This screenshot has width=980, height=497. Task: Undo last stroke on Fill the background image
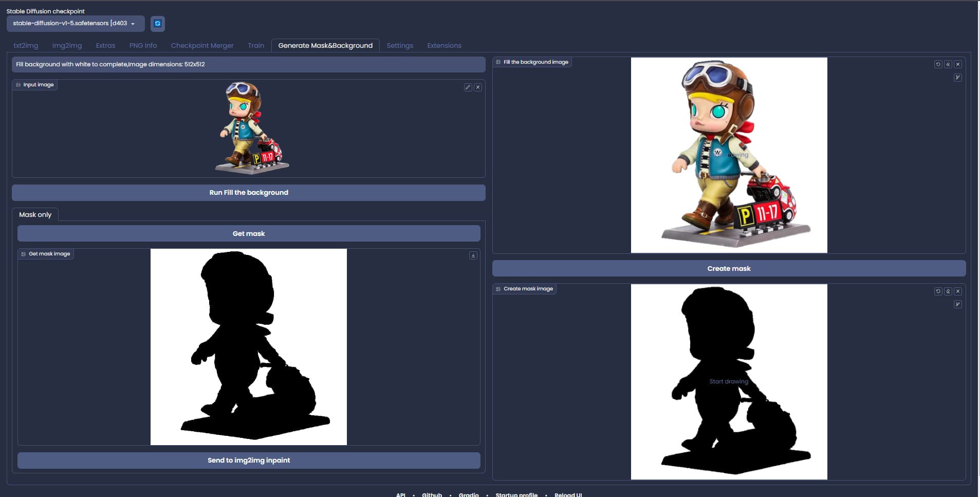(938, 64)
